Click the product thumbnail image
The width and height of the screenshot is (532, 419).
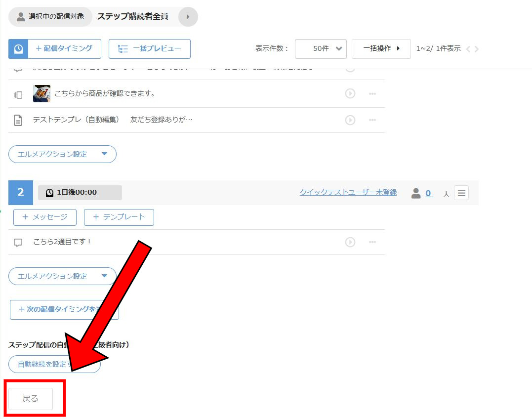(x=41, y=93)
